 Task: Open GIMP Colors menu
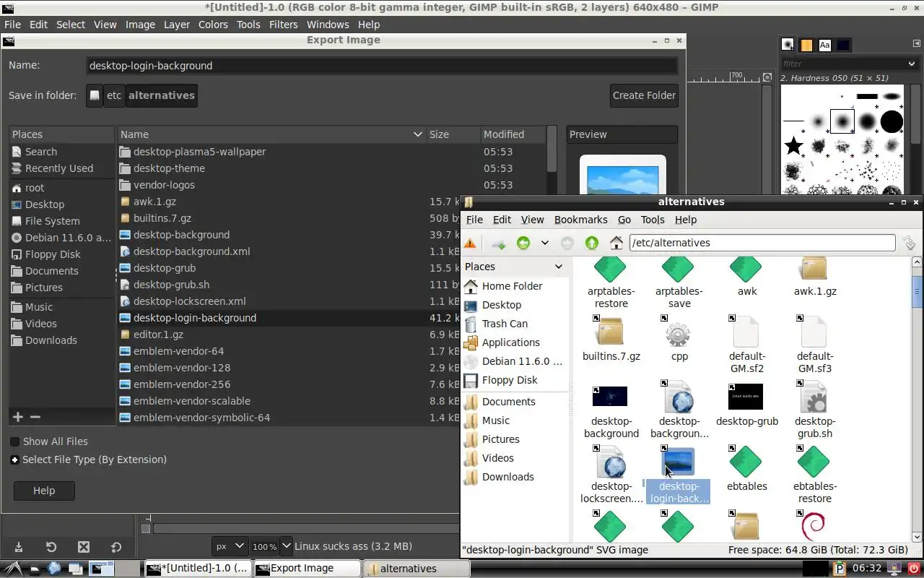point(213,25)
